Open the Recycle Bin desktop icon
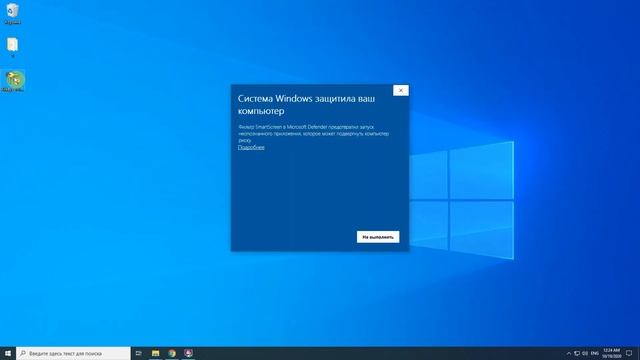 click(12, 13)
